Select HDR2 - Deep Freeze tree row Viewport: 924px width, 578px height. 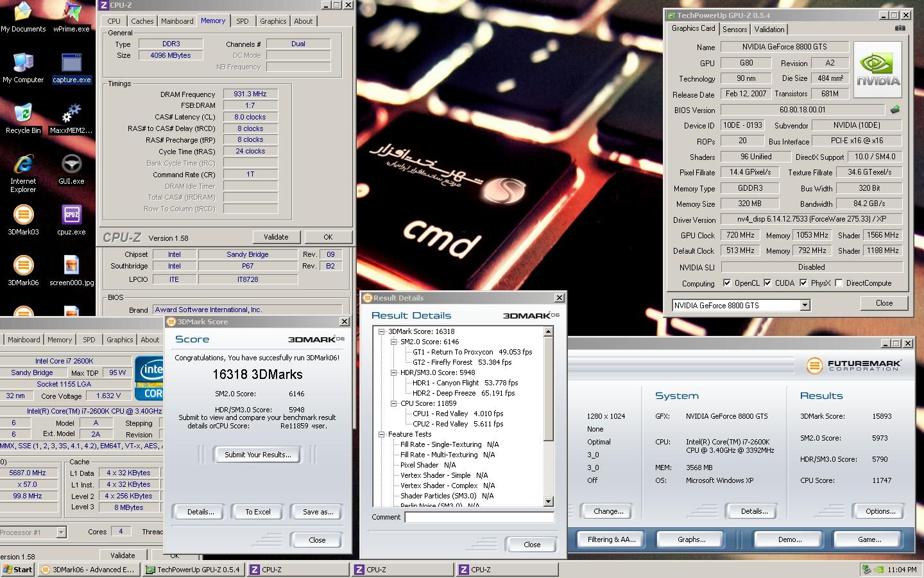pyautogui.click(x=463, y=393)
